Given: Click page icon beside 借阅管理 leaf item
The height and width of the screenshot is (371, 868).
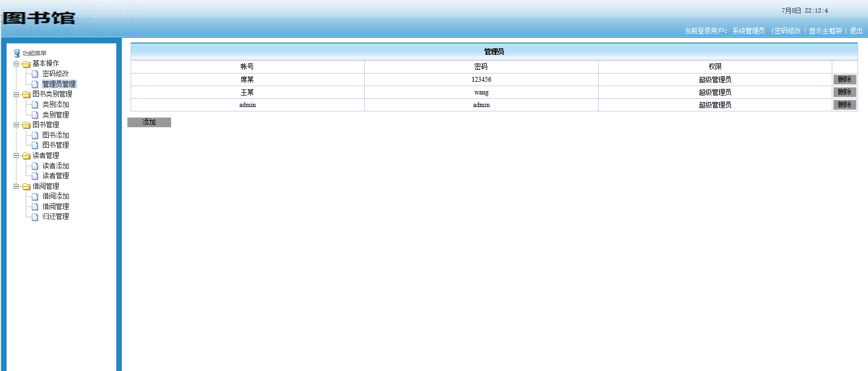Looking at the screenshot, I should [x=35, y=207].
